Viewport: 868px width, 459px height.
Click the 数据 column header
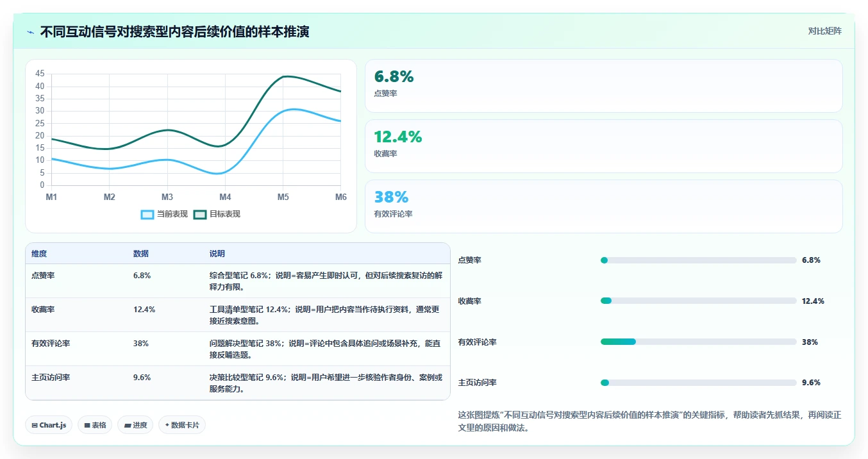pos(141,254)
